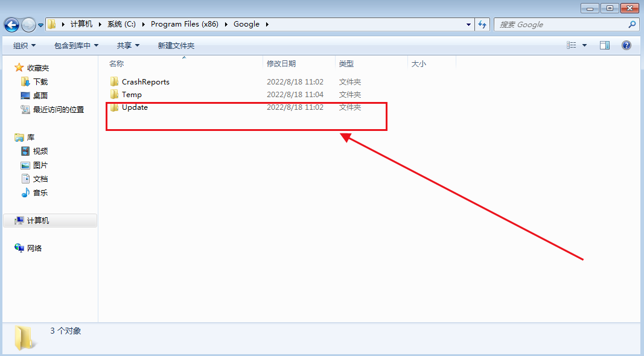Screen dimensions: 644x356
Task: Select the Google breadcrumb segment
Action: pyautogui.click(x=246, y=24)
